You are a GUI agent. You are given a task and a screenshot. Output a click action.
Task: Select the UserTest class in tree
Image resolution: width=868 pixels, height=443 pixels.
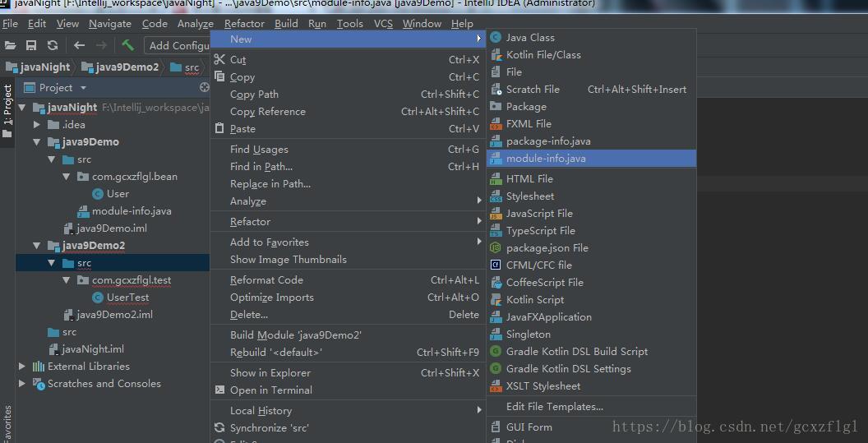click(x=121, y=298)
